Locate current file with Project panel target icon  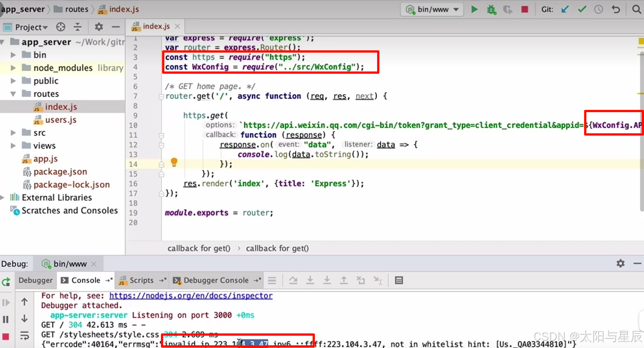[61, 27]
